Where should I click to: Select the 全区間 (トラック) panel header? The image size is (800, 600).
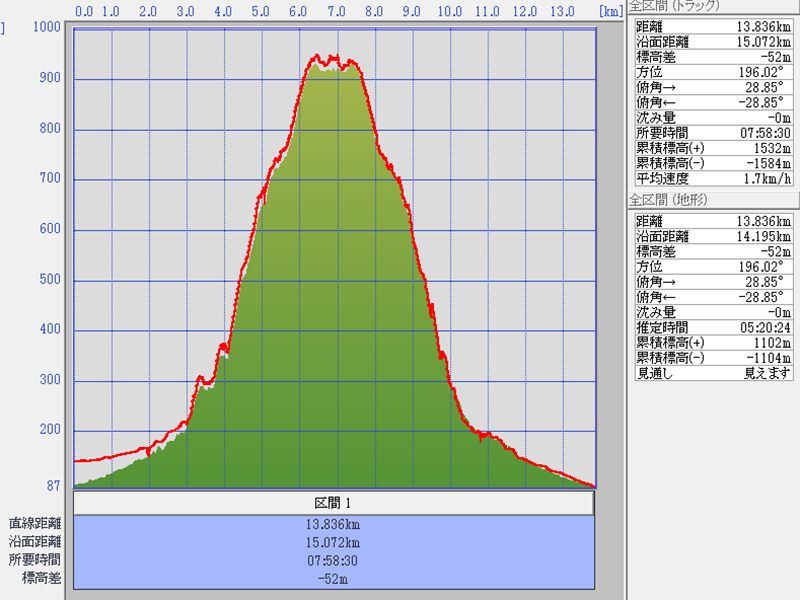coord(681,6)
